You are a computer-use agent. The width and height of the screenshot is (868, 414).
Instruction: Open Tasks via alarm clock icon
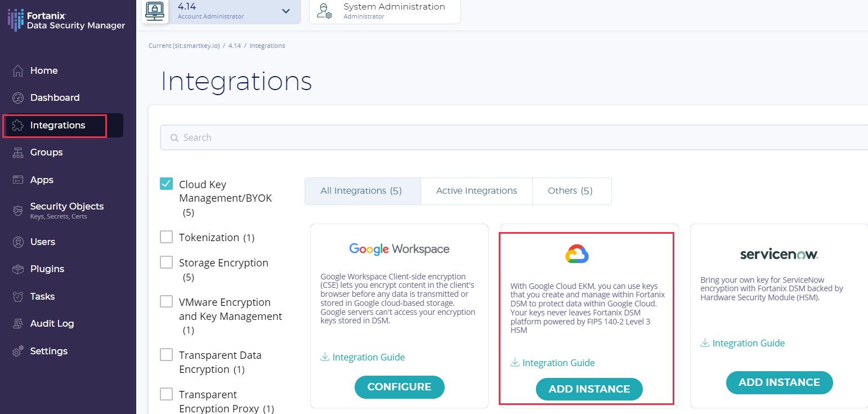tap(18, 297)
